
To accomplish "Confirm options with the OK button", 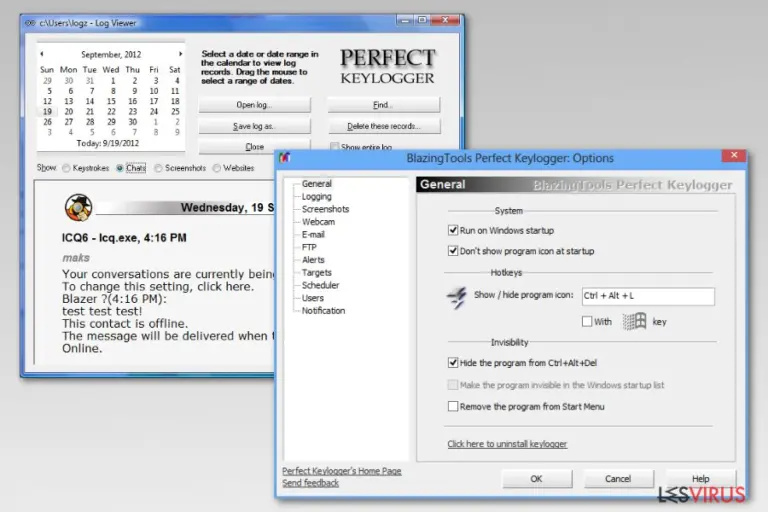I will coord(537,478).
